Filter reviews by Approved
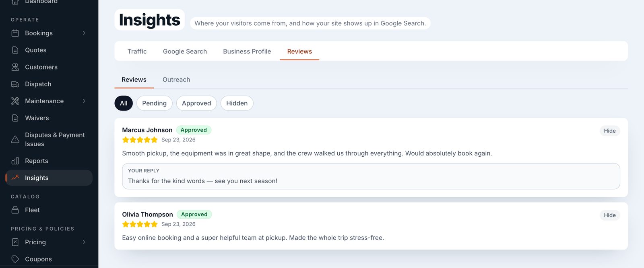This screenshot has width=644, height=268. click(x=196, y=103)
